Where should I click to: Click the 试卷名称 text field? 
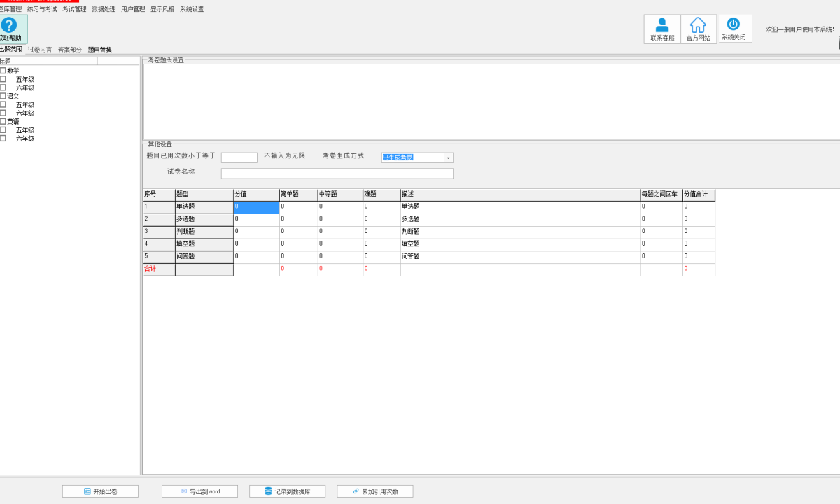[337, 174]
